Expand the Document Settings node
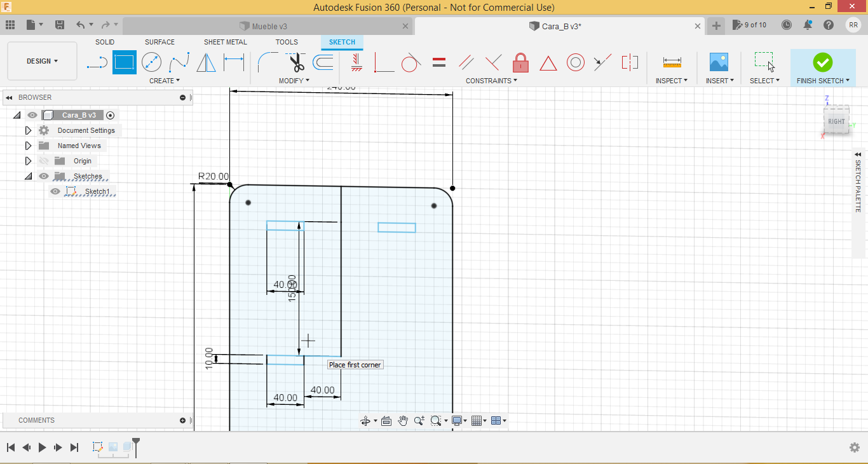Image resolution: width=868 pixels, height=464 pixels. pos(28,130)
